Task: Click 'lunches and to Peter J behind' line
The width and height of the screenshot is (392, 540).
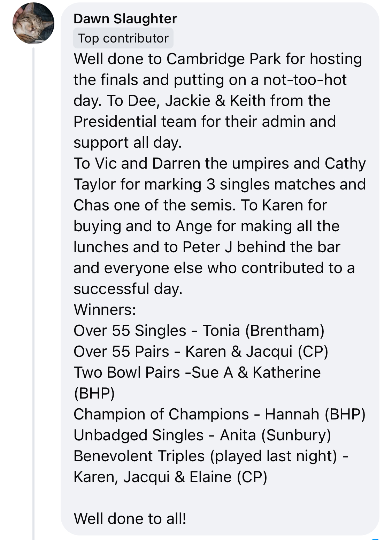Action: point(207,247)
